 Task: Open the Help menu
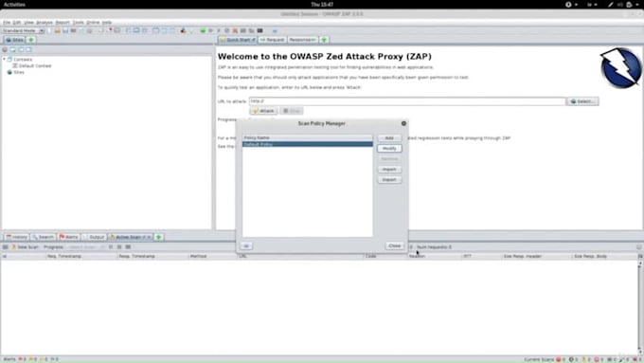pyautogui.click(x=107, y=22)
